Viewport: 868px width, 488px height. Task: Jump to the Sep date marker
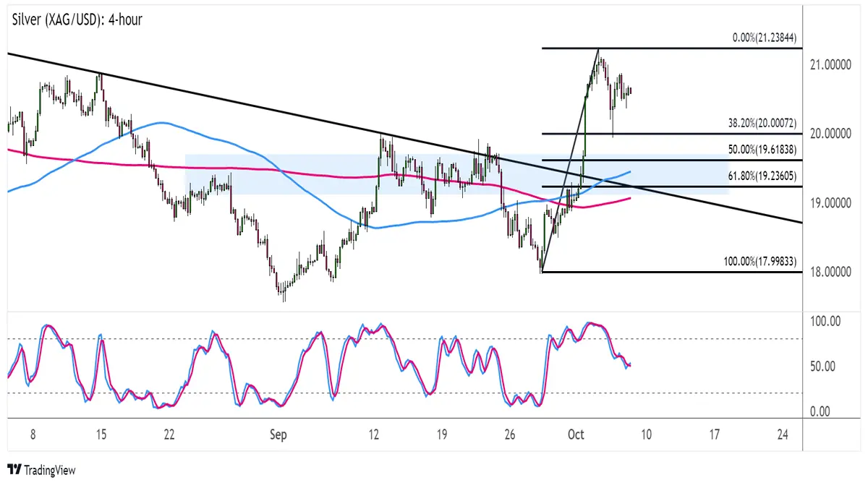click(x=278, y=435)
